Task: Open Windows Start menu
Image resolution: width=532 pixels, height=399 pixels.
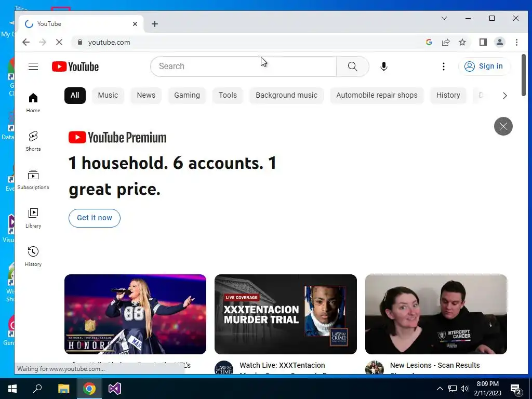Action: pos(12,389)
